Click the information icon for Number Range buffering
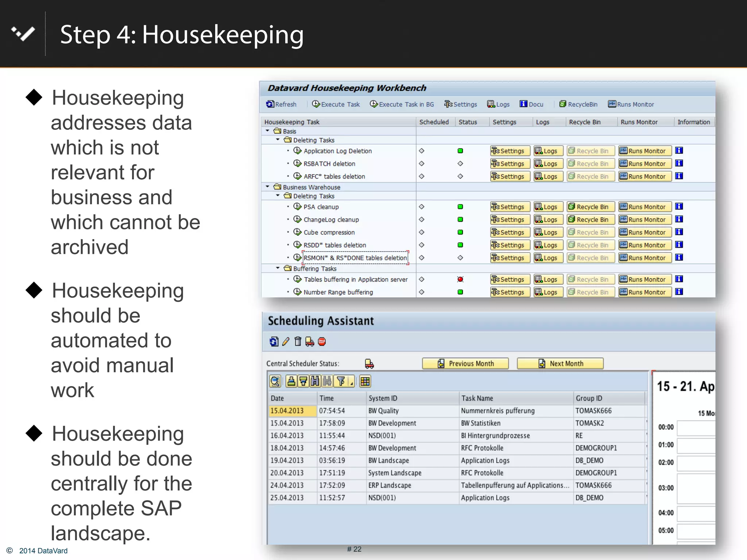The width and height of the screenshot is (747, 560). click(679, 292)
